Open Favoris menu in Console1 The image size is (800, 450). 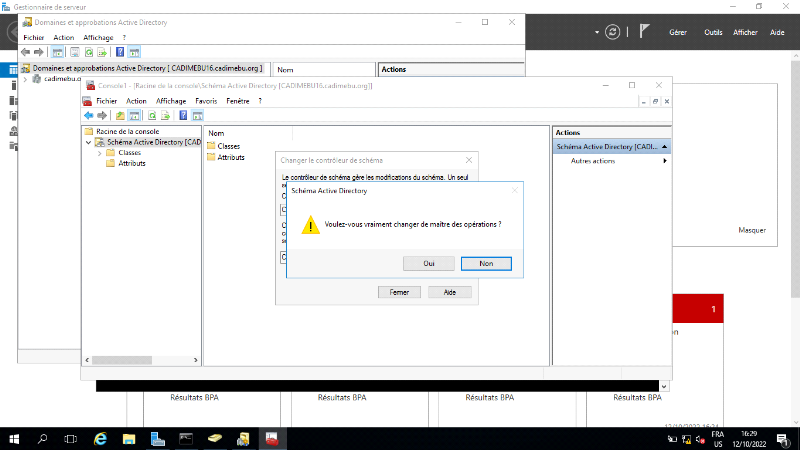point(206,101)
